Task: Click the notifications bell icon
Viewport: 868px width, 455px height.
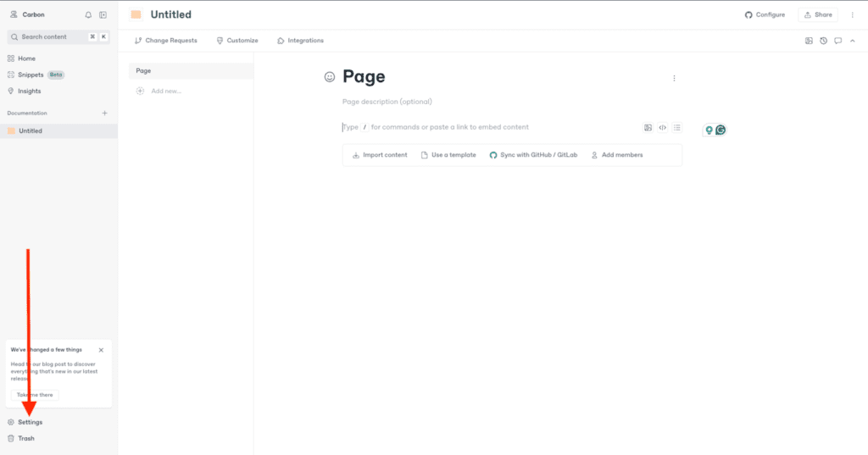Action: 88,15
